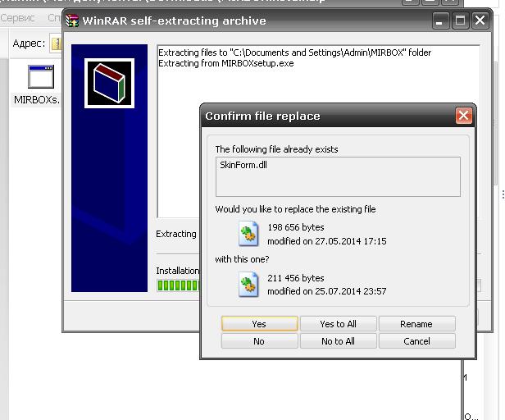Cancel the file replace dialog
The height and width of the screenshot is (420, 505).
coord(416,341)
